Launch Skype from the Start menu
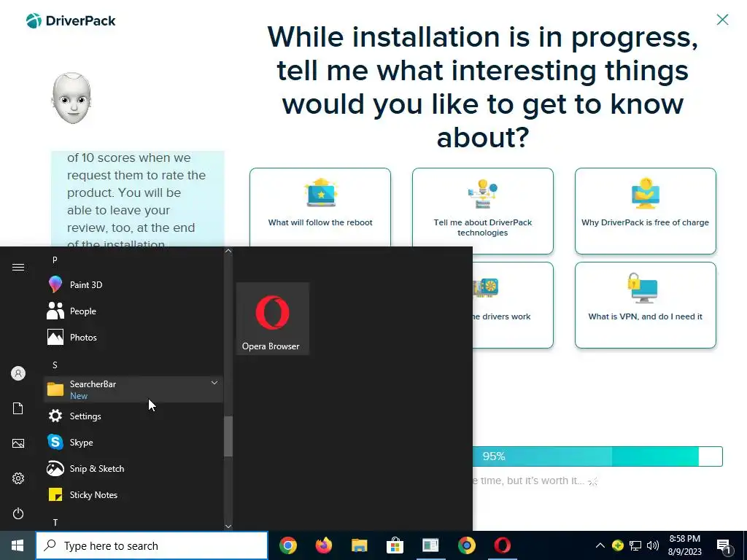747x560 pixels. [x=133, y=443]
